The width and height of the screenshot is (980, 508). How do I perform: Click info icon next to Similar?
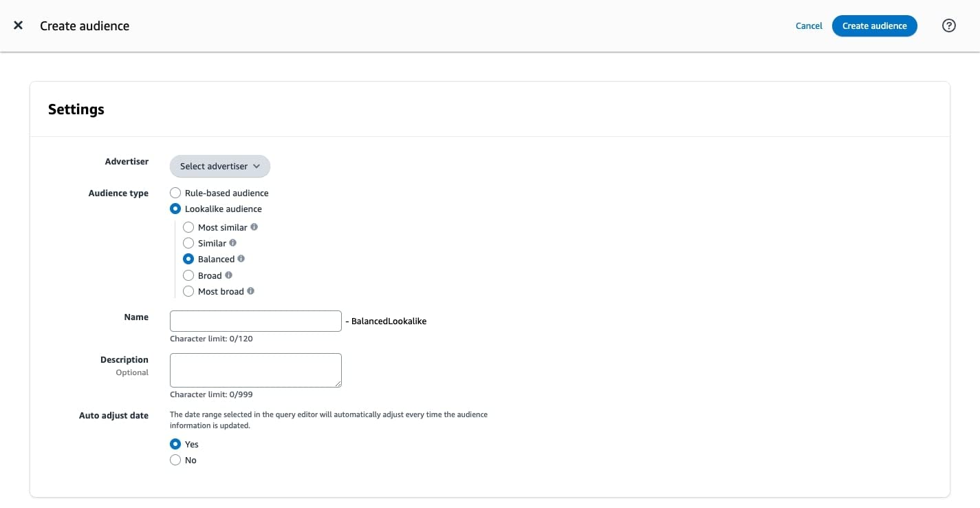233,242
